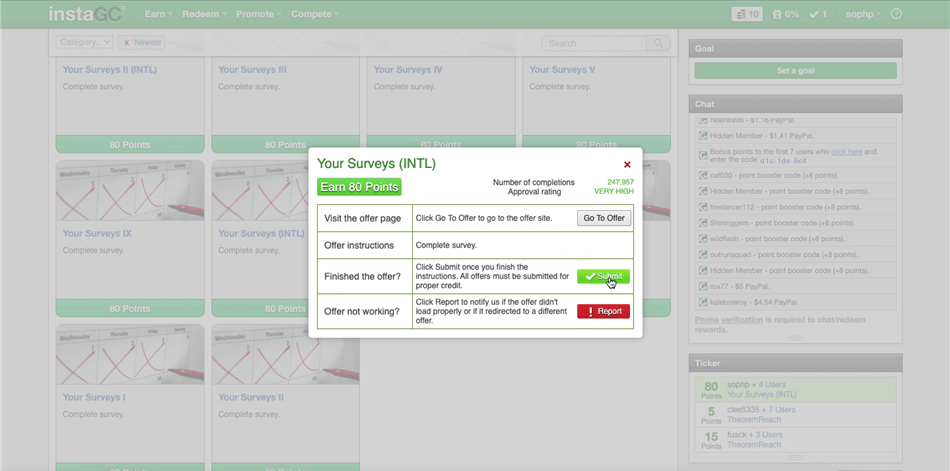The width and height of the screenshot is (950, 471).
Task: Open the Your Surveys IV offer
Action: click(x=408, y=70)
